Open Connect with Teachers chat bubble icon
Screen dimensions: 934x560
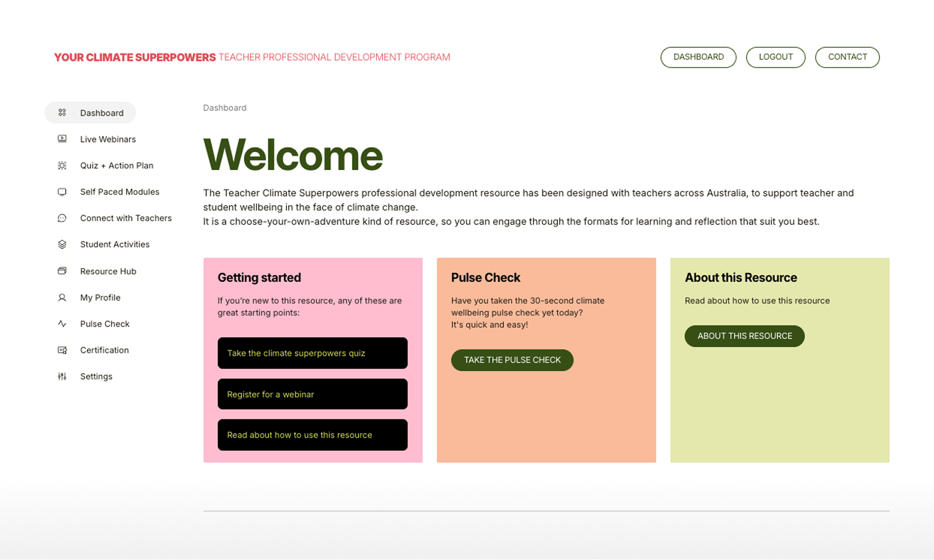coord(62,218)
